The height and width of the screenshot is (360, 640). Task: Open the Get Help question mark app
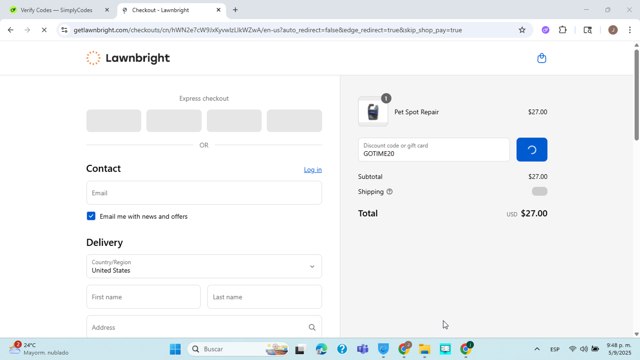pos(342,349)
